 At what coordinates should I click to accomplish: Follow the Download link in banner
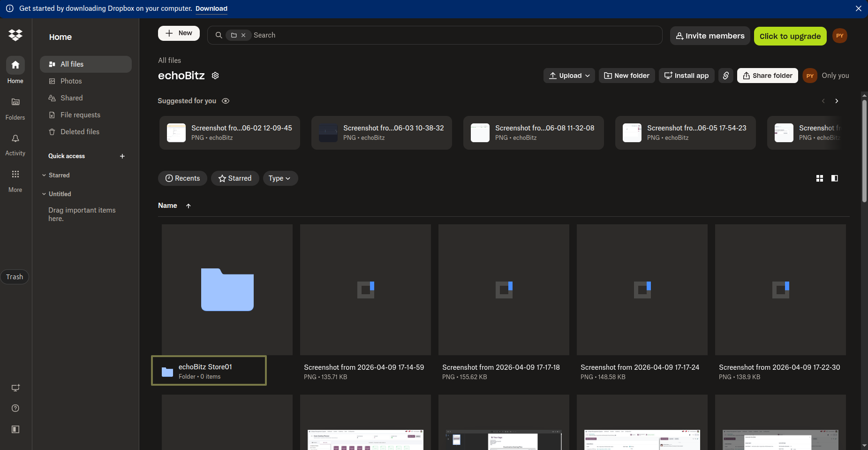[211, 8]
